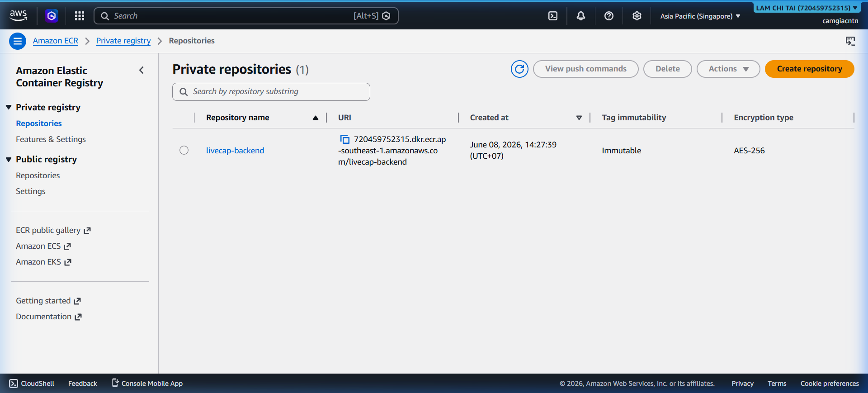868x393 pixels.
Task: Go to Amazon ECR breadcrumb link
Action: (x=56, y=41)
